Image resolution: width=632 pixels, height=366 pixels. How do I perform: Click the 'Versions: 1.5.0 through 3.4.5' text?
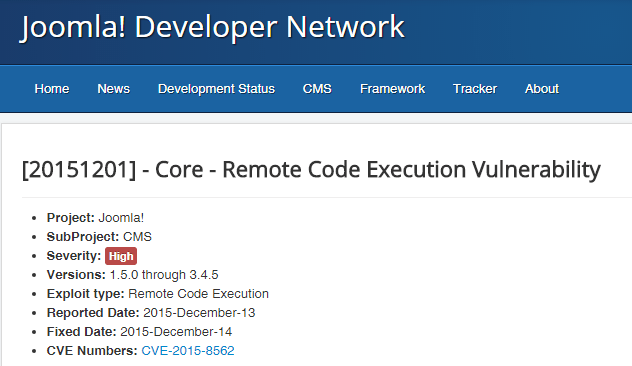tap(133, 275)
